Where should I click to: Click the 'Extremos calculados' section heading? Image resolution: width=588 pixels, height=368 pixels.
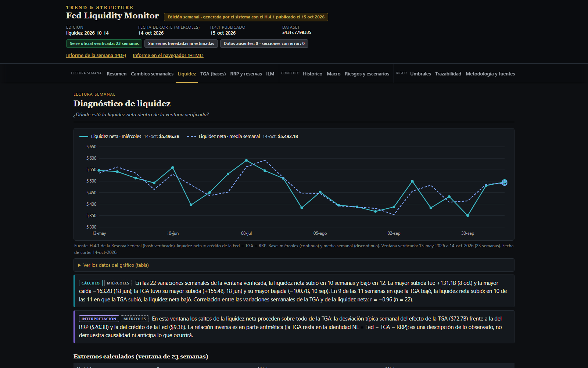[x=141, y=356]
